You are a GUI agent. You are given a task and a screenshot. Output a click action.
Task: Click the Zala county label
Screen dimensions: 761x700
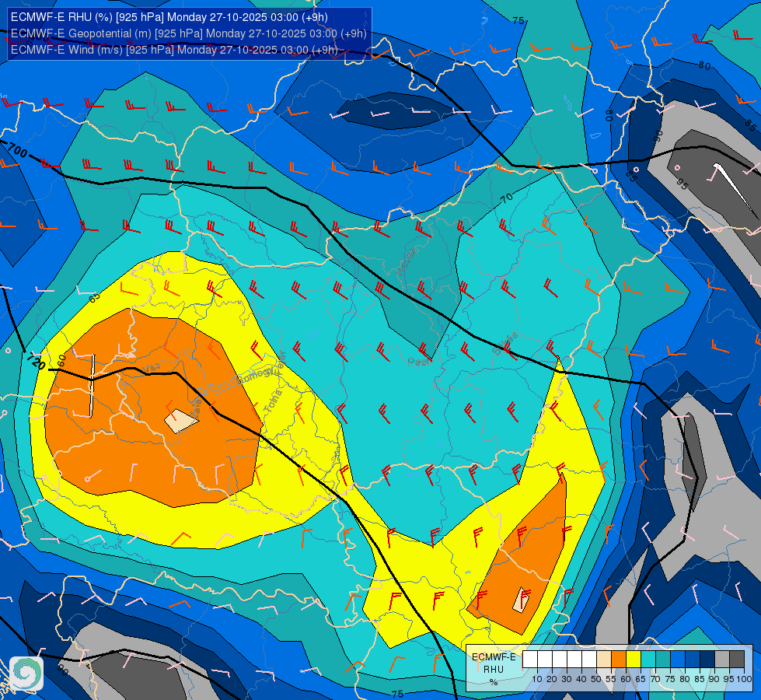click(197, 408)
